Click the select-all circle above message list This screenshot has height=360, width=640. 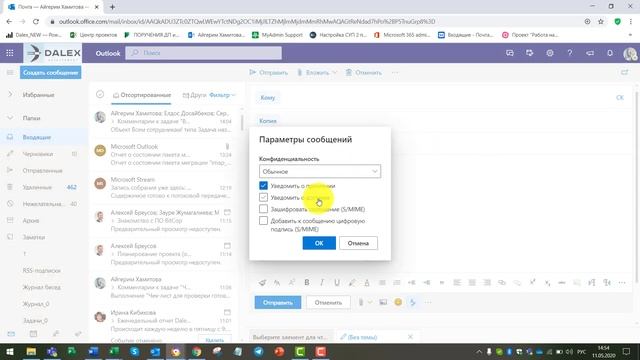[100, 94]
